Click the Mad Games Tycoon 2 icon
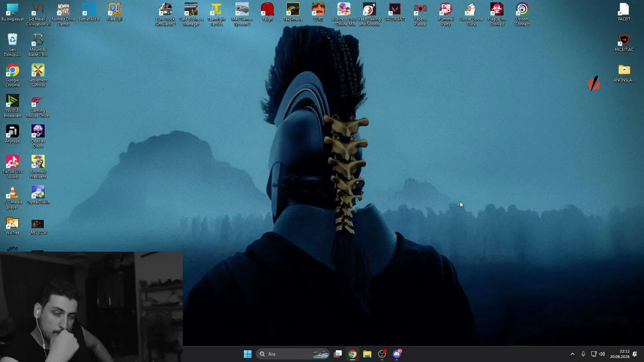 point(242,14)
